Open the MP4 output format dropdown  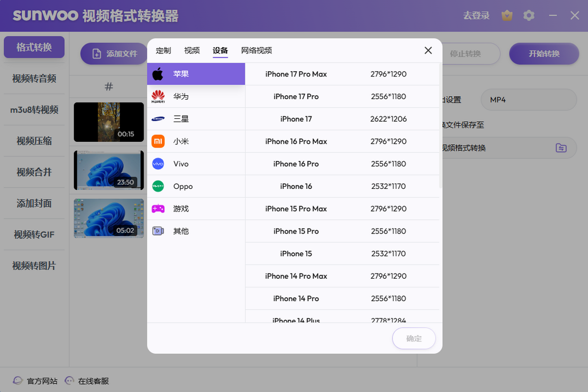[x=528, y=100]
